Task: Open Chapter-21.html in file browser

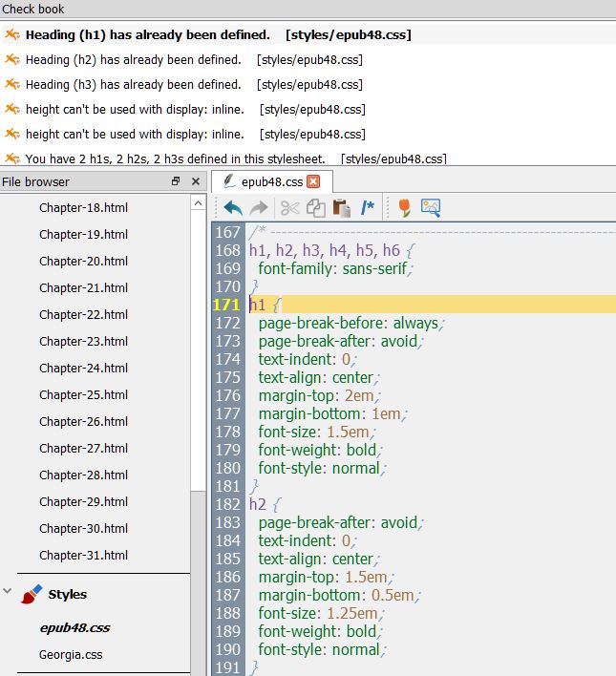Action: (x=84, y=288)
